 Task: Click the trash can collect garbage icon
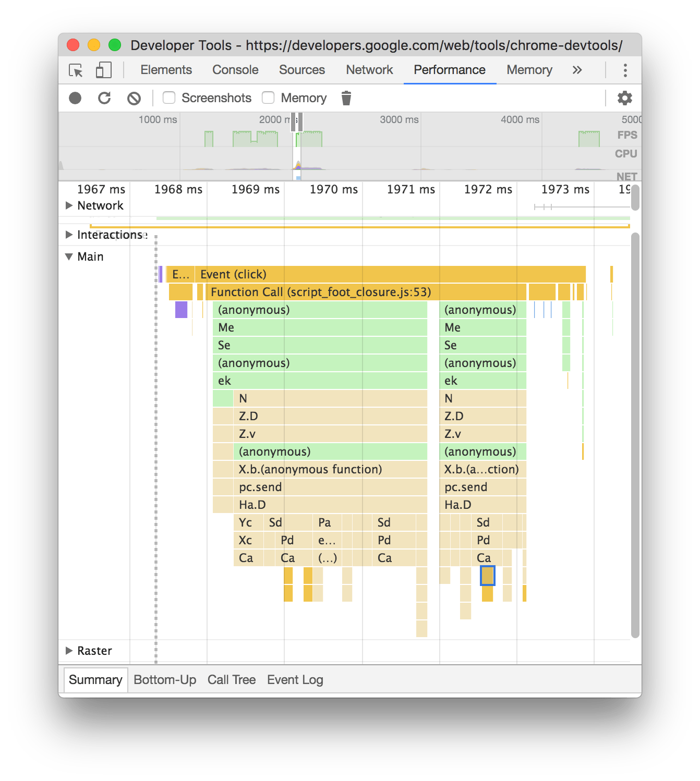click(346, 98)
